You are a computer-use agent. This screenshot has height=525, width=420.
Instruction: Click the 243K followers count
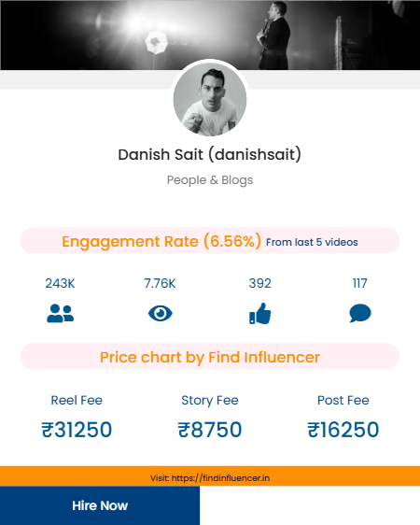point(60,284)
